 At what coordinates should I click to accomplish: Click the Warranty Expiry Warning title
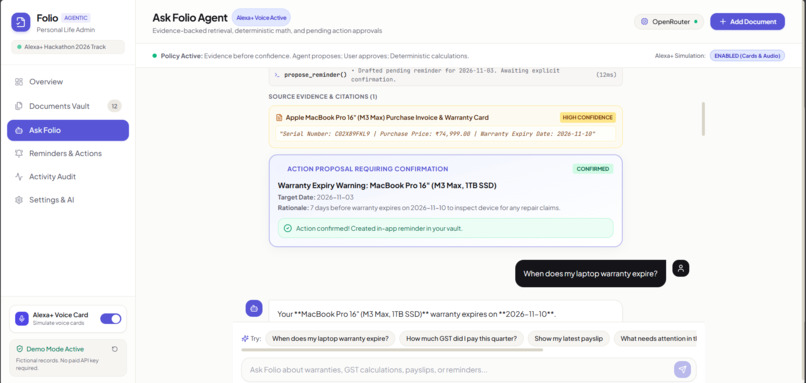(387, 185)
